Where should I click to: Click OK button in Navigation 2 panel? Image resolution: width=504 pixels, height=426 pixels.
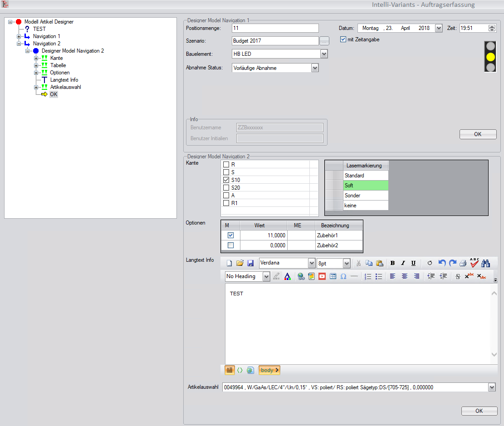click(479, 411)
